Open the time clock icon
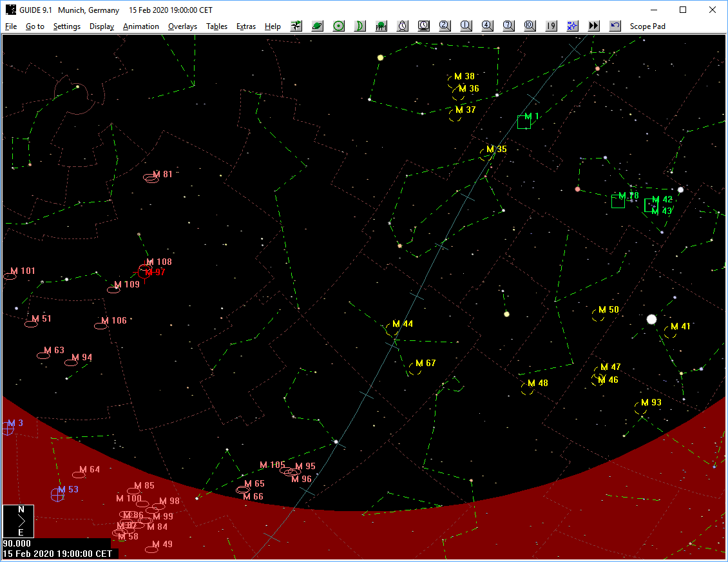 [x=403, y=26]
